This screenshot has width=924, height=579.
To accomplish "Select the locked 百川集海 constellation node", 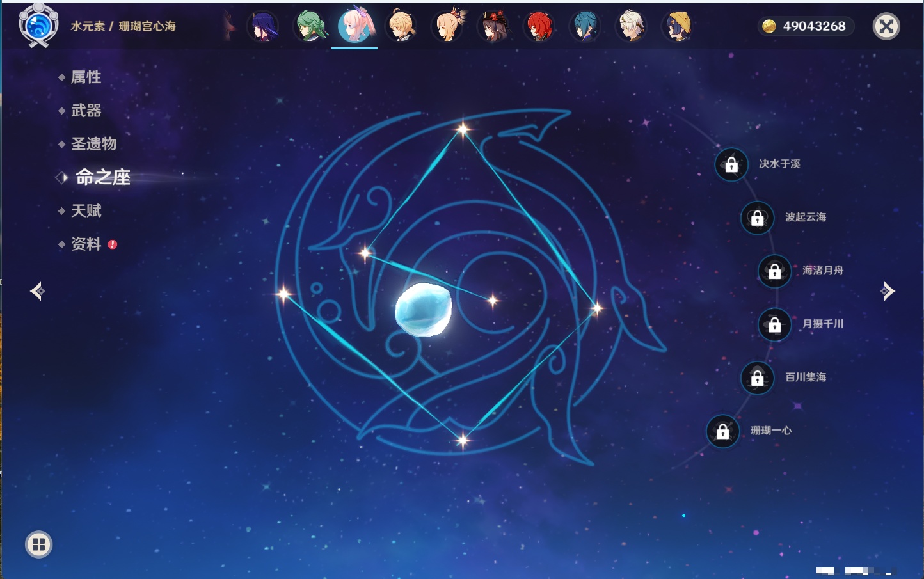I will [757, 377].
